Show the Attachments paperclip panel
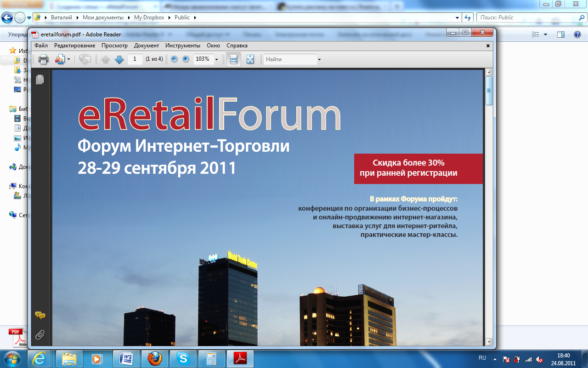 pyautogui.click(x=40, y=334)
